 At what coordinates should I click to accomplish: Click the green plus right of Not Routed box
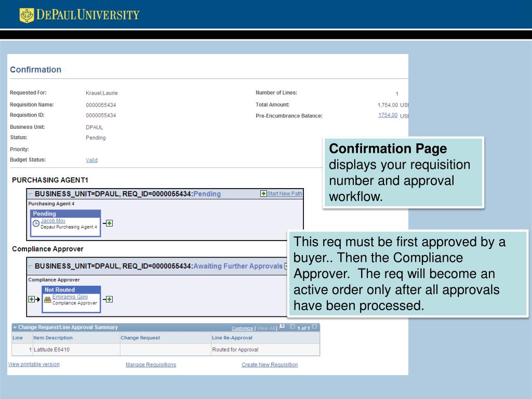[x=109, y=299]
